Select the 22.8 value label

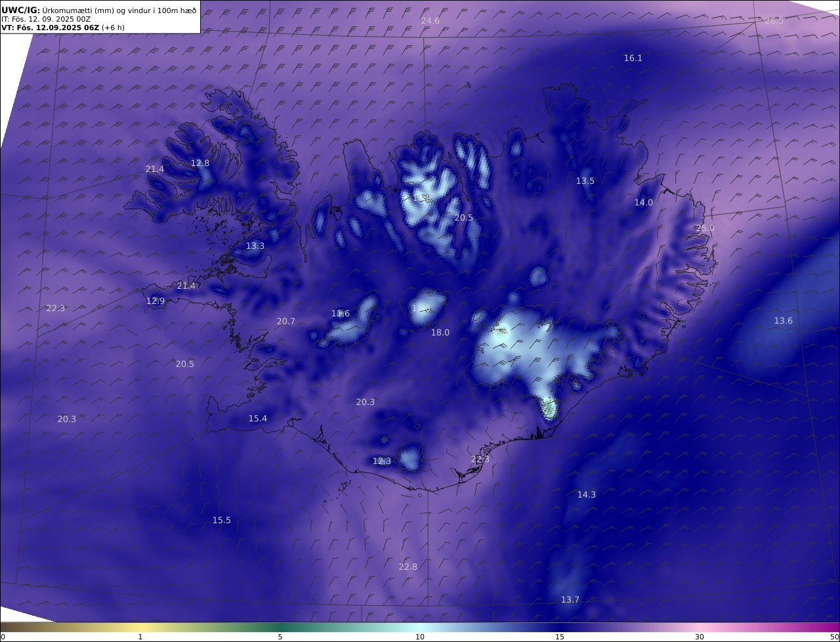coord(408,567)
